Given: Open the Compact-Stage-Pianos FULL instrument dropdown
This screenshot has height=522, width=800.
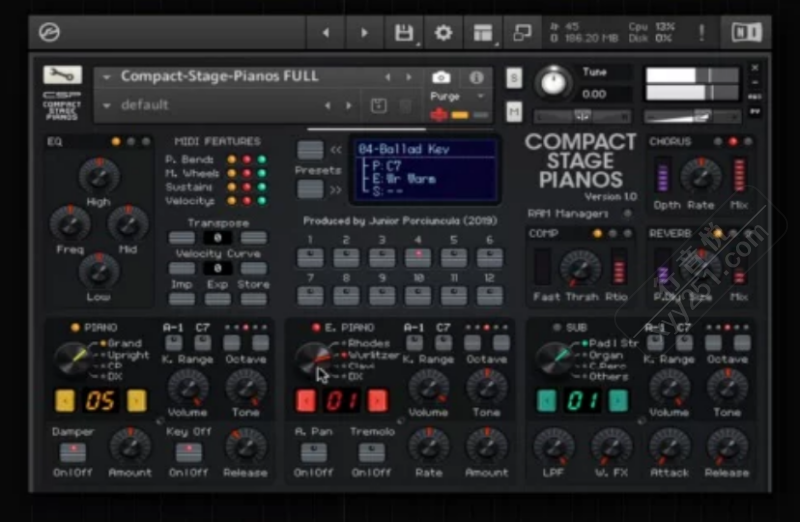Looking at the screenshot, I should point(107,77).
